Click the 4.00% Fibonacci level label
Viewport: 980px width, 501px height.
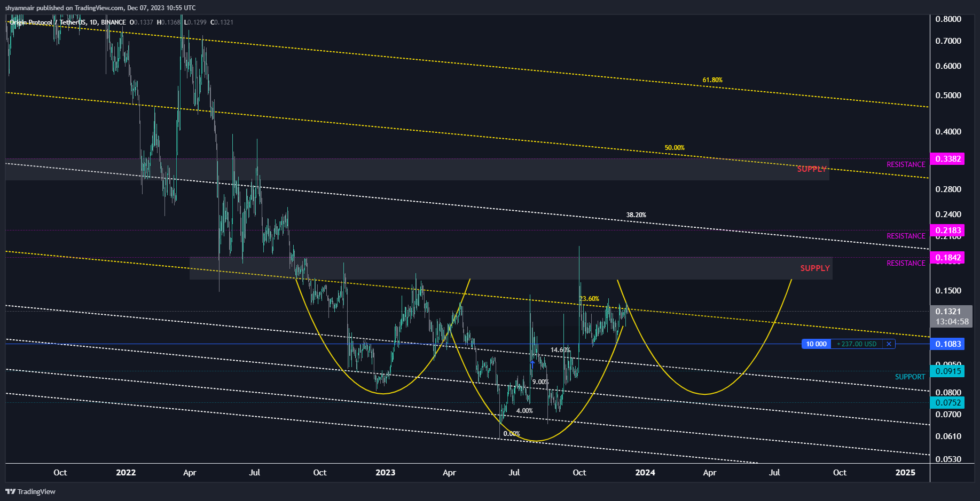524,411
